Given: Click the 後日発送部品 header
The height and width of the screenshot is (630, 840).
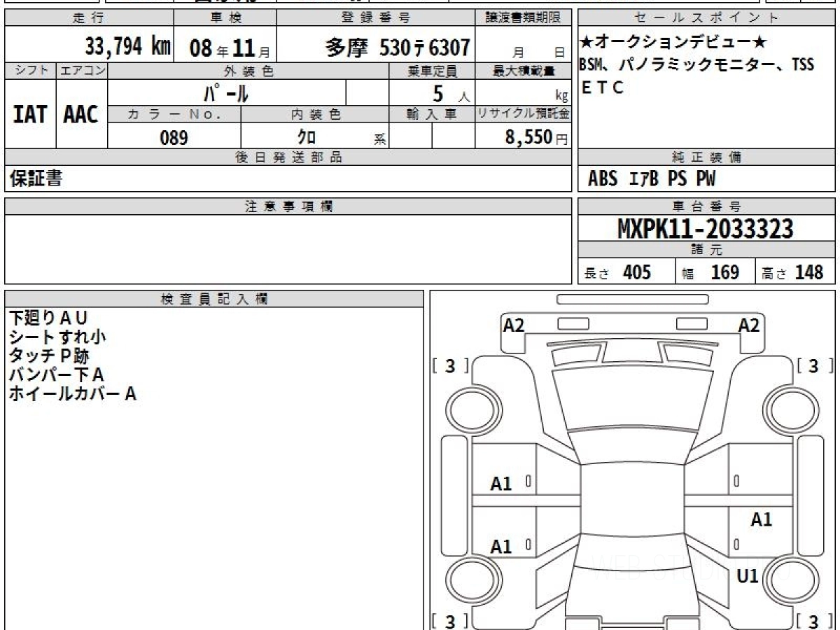Looking at the screenshot, I should [288, 157].
